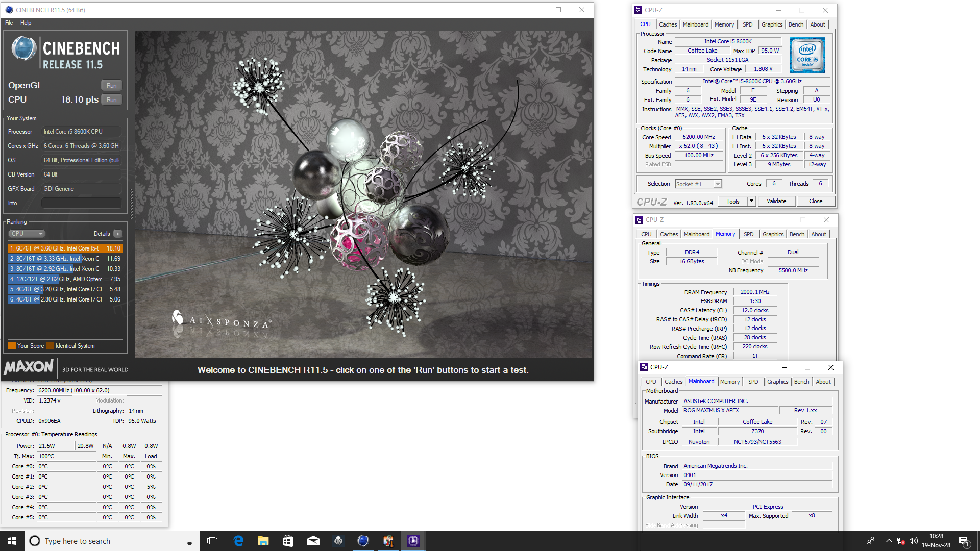Open Bench tab in CPU-Z Processor window
The image size is (980, 551).
coord(796,24)
